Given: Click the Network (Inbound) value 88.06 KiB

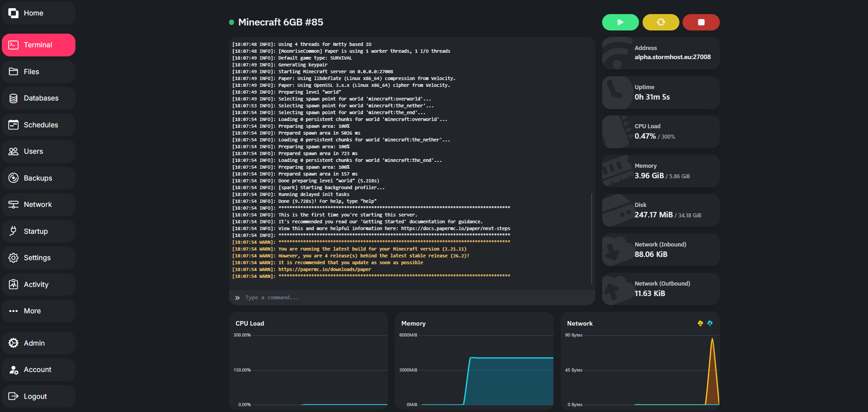Looking at the screenshot, I should [651, 255].
